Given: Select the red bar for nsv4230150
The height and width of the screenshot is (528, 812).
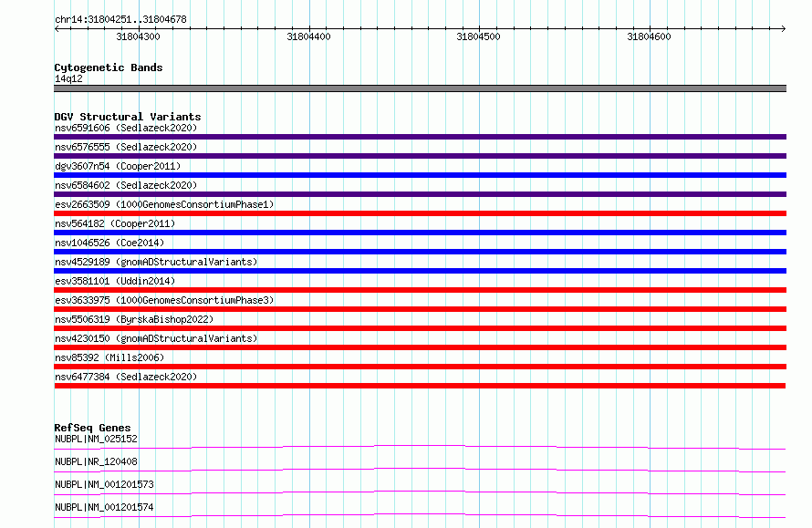Looking at the screenshot, I should (420, 347).
